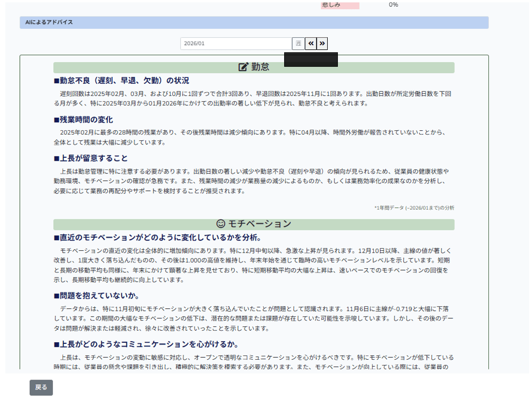
Task: Click heading 問題を抱えていないか。
Action: click(96, 295)
